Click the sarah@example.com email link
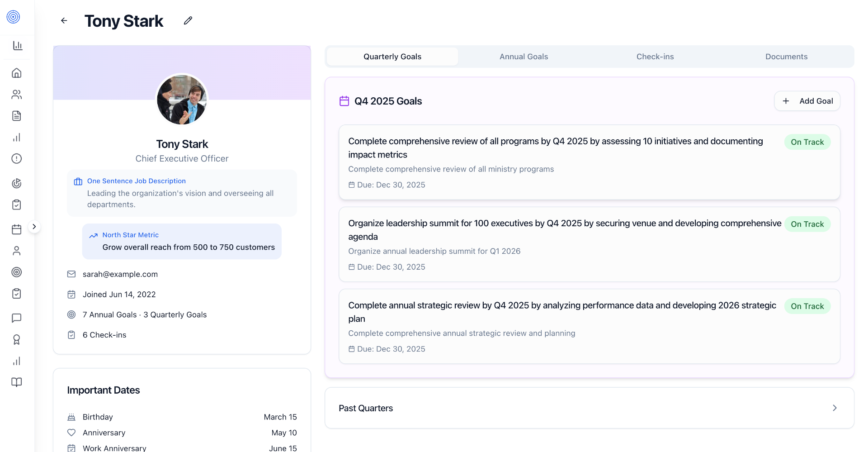 click(x=120, y=274)
